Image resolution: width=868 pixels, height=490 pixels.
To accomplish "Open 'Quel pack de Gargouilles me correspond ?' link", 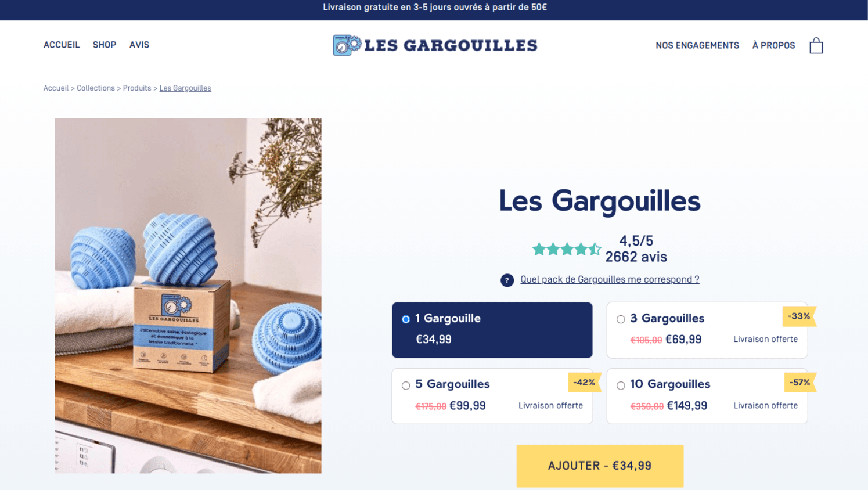I will pyautogui.click(x=610, y=280).
